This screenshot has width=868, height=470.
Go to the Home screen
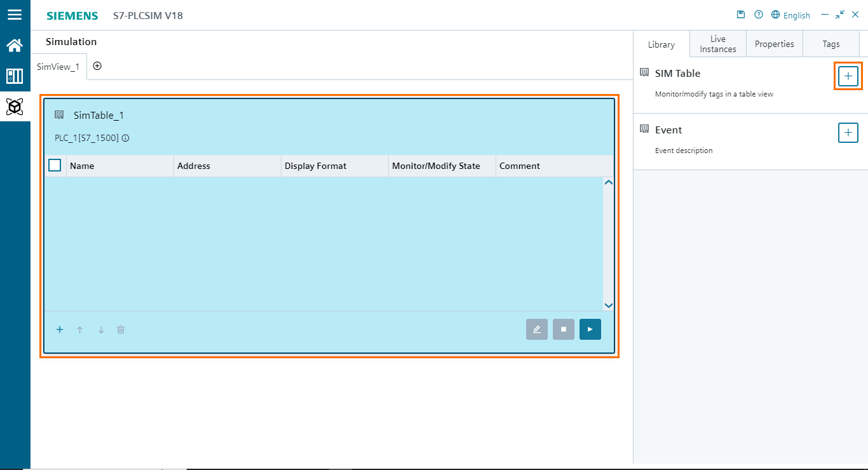(x=15, y=45)
